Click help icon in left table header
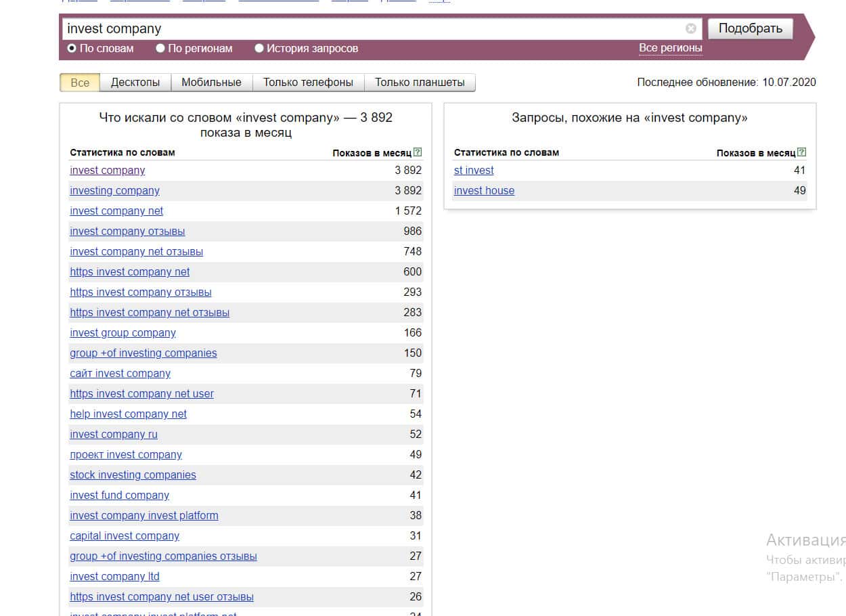The width and height of the screenshot is (846, 616). click(418, 152)
